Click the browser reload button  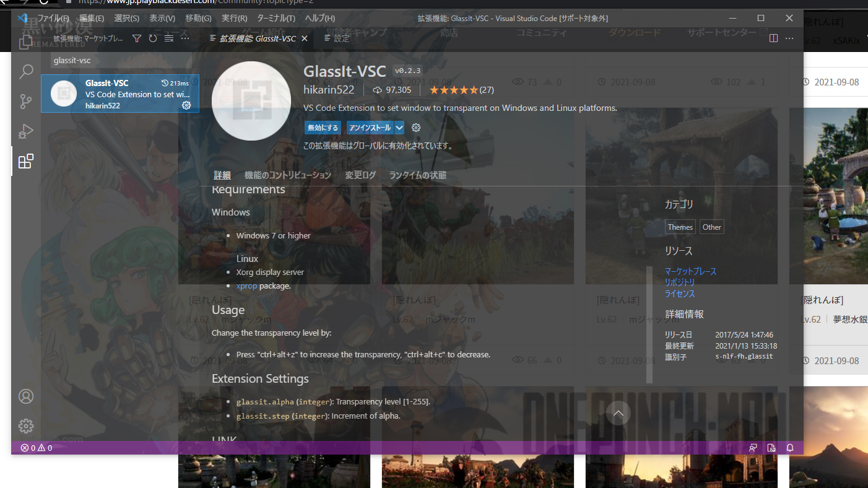pyautogui.click(x=45, y=2)
